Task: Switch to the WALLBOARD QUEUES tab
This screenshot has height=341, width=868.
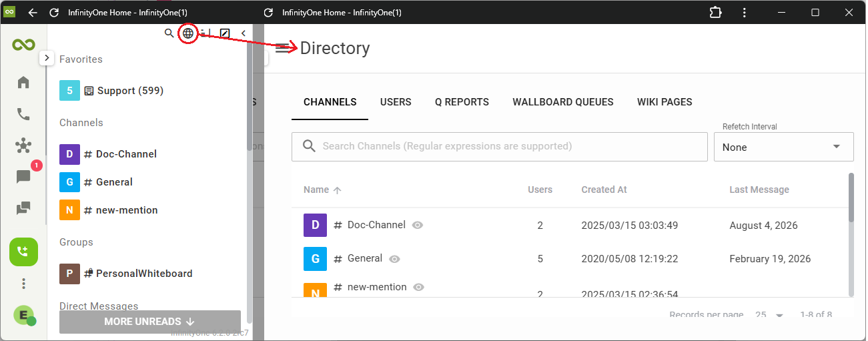Action: coord(563,102)
